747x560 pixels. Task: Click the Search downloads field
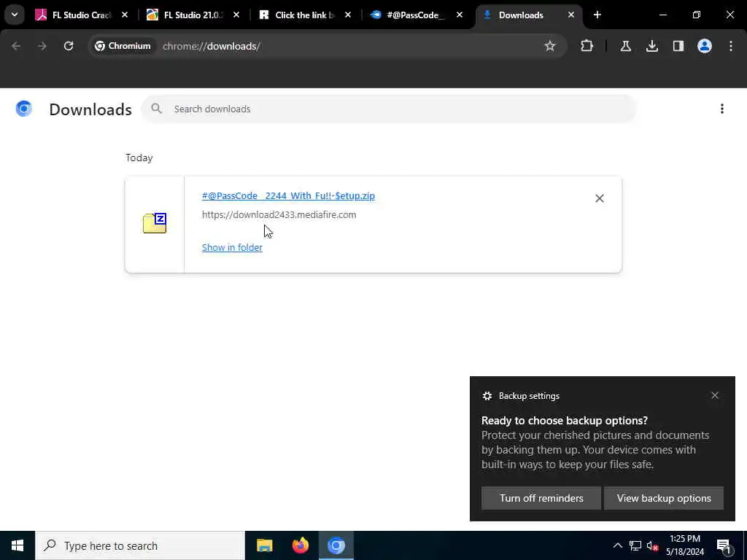point(389,109)
